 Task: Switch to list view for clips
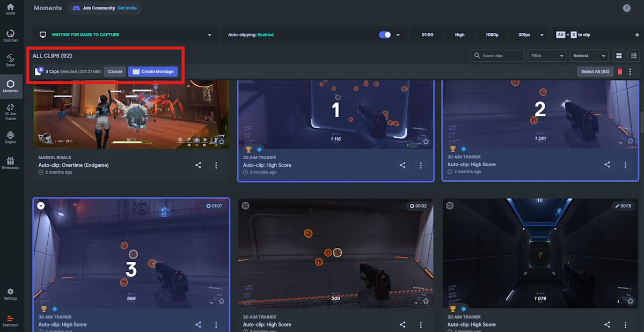(633, 55)
